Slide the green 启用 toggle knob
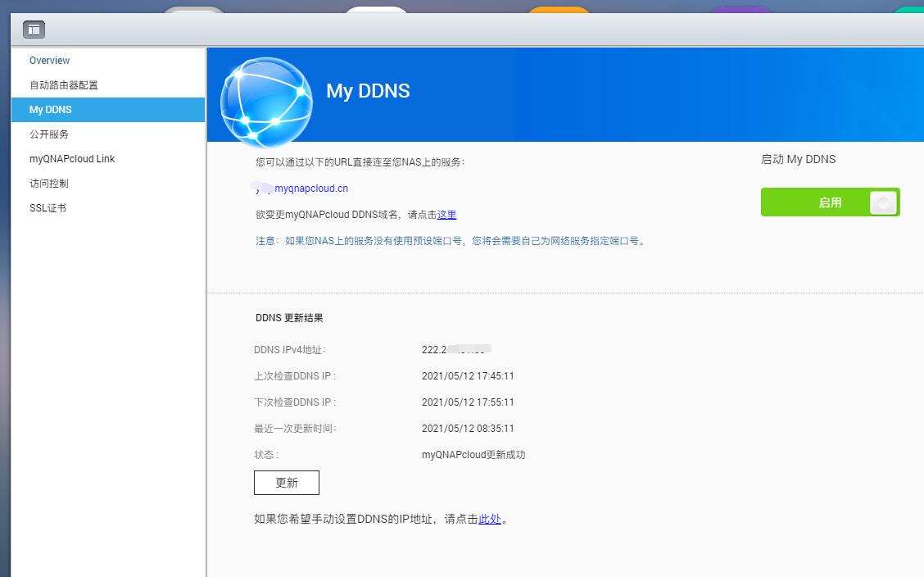This screenshot has height=577, width=924. coord(882,202)
